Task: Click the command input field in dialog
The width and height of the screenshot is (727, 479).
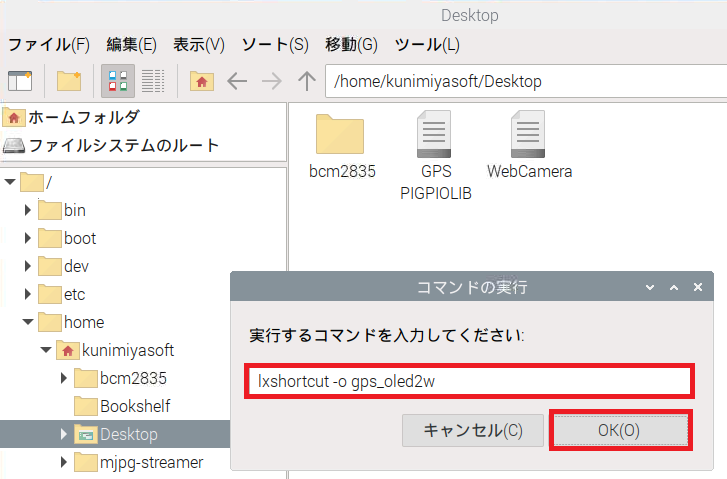Action: tap(469, 381)
